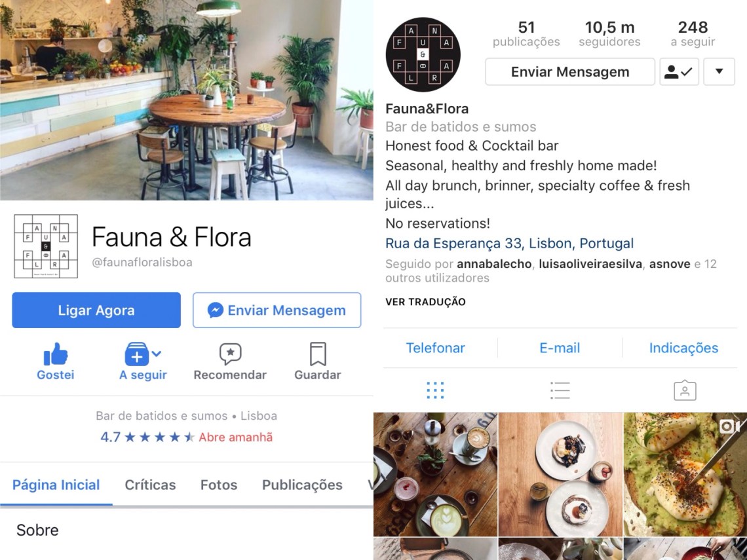Tap the Recomendar speech bubble icon
The height and width of the screenshot is (560, 747).
click(230, 354)
